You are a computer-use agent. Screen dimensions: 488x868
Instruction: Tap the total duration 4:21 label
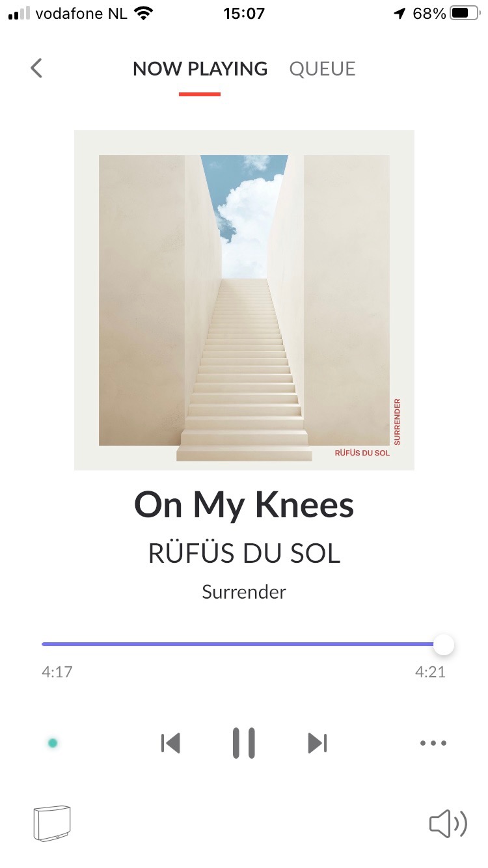[430, 672]
